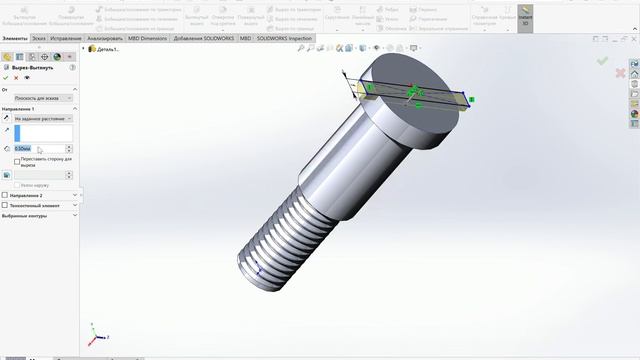The width and height of the screenshot is (640, 360).
Task: Open the DimXpertManager crosshair tab icon
Action: pyautogui.click(x=44, y=57)
